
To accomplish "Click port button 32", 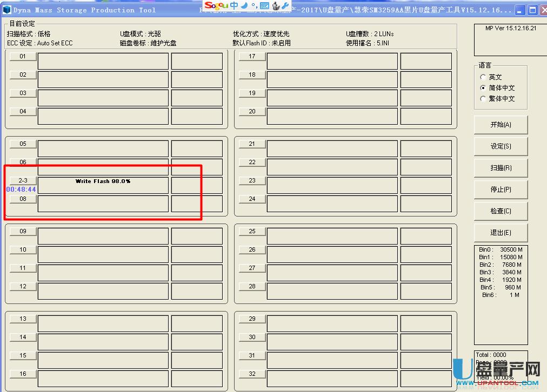I will click(x=251, y=374).
